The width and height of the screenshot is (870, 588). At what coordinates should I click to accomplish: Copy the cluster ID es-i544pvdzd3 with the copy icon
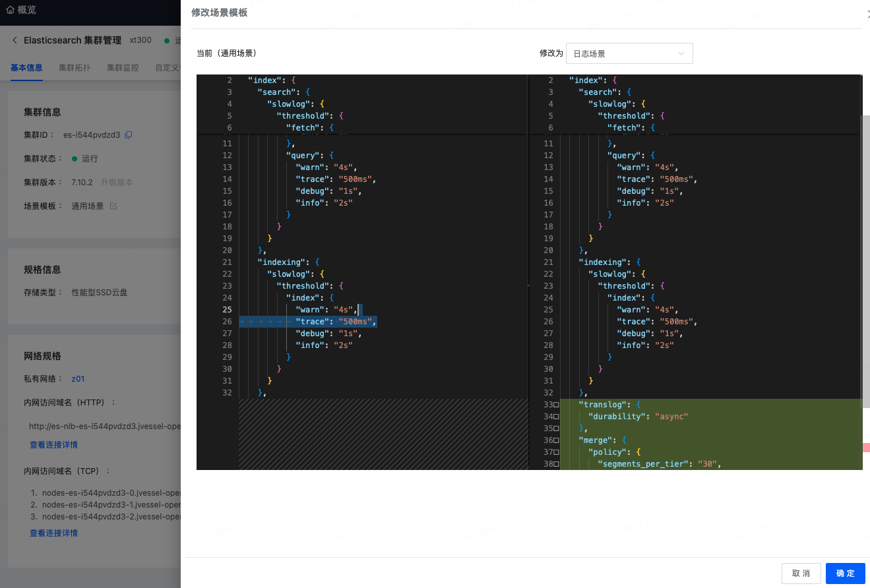pos(129,135)
